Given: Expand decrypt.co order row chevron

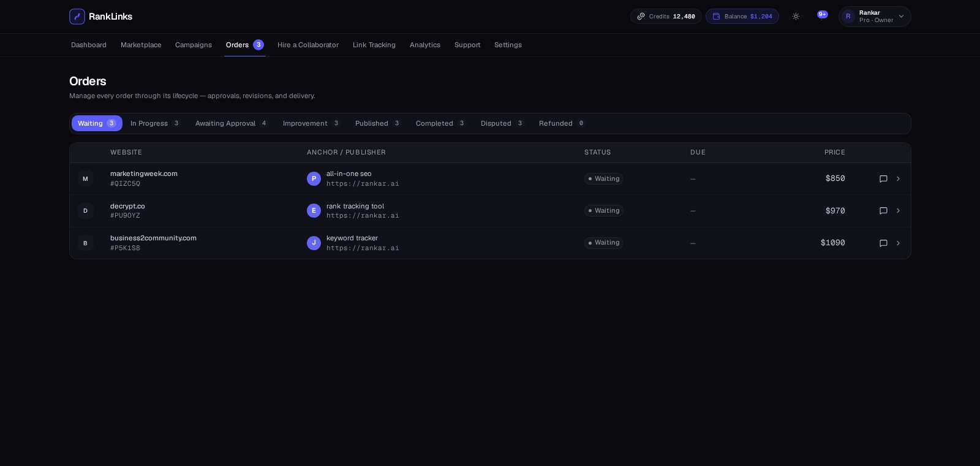Looking at the screenshot, I should coord(898,211).
